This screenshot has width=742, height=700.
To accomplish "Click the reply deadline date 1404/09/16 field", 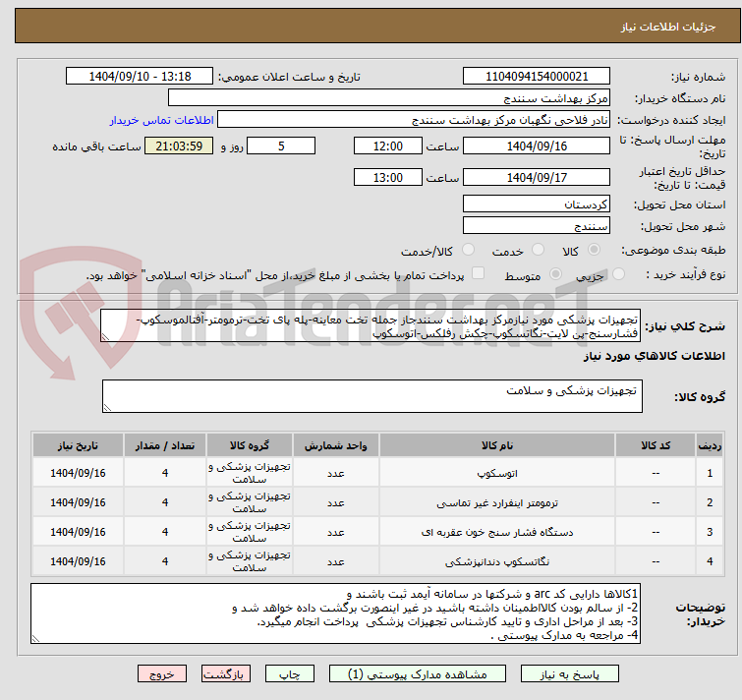I will [x=537, y=146].
